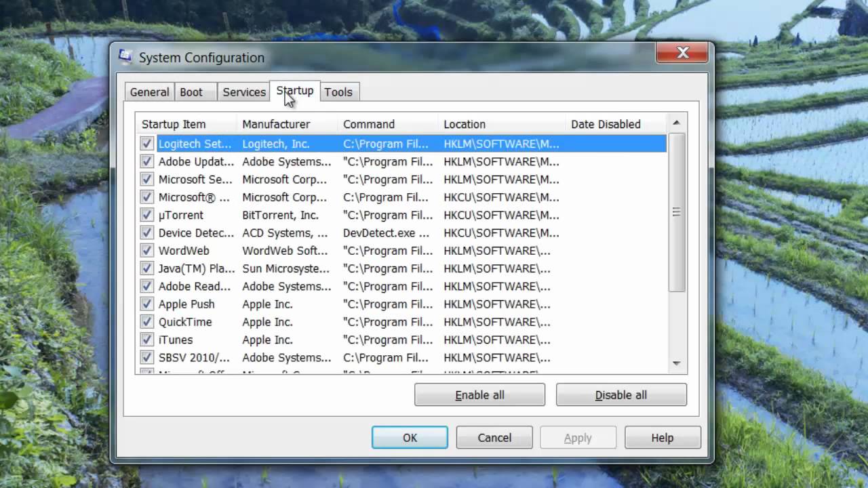This screenshot has width=868, height=488.
Task: Click the "DevDetect.exe ..." command cell
Action: (387, 232)
